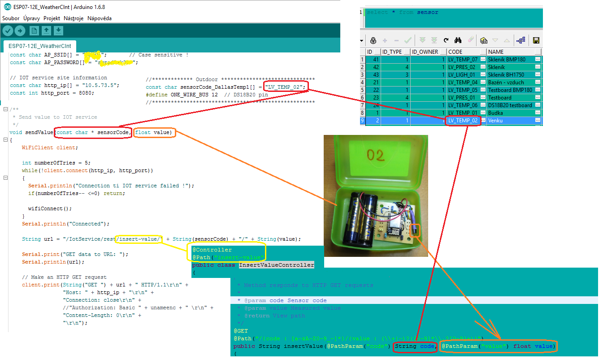The height and width of the screenshot is (364, 603).
Task: Open find with the binoculars icon
Action: tap(458, 40)
